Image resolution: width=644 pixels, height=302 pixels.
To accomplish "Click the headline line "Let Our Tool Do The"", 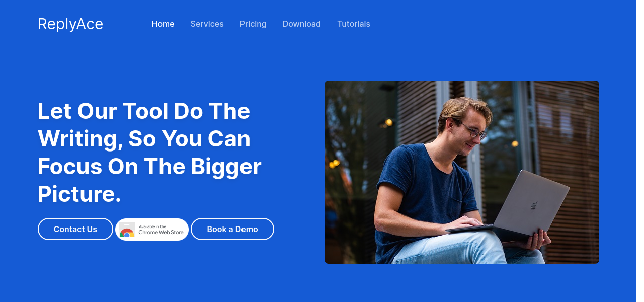I will point(144,111).
